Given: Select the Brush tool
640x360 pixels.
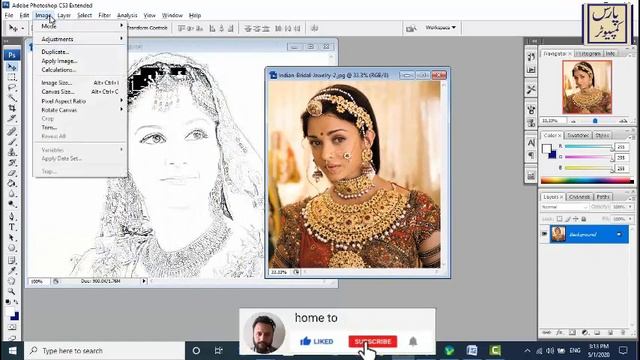Looking at the screenshot, I should pyautogui.click(x=12, y=142).
